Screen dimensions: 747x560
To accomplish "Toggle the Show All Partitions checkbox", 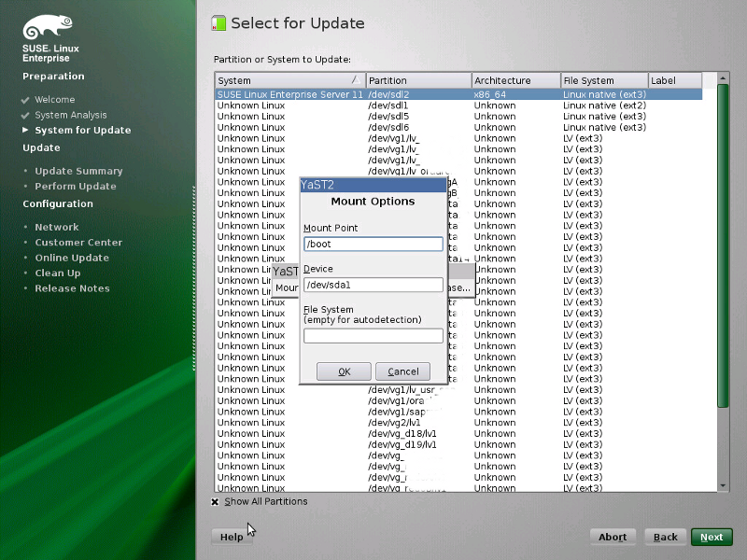I will (216, 501).
